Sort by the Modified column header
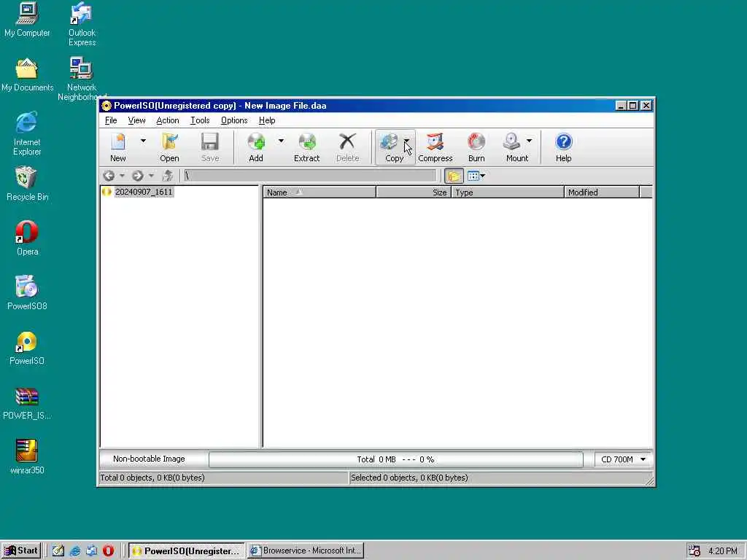This screenshot has width=747, height=560. pyautogui.click(x=602, y=192)
